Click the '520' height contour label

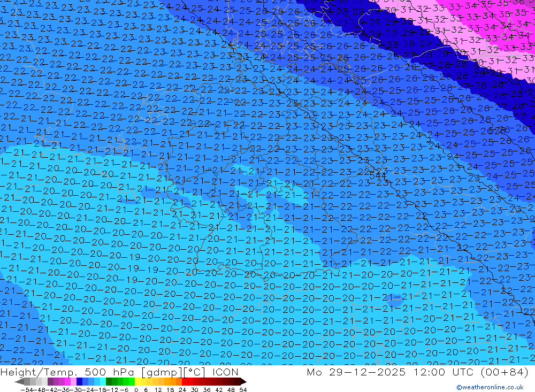[484, 71]
